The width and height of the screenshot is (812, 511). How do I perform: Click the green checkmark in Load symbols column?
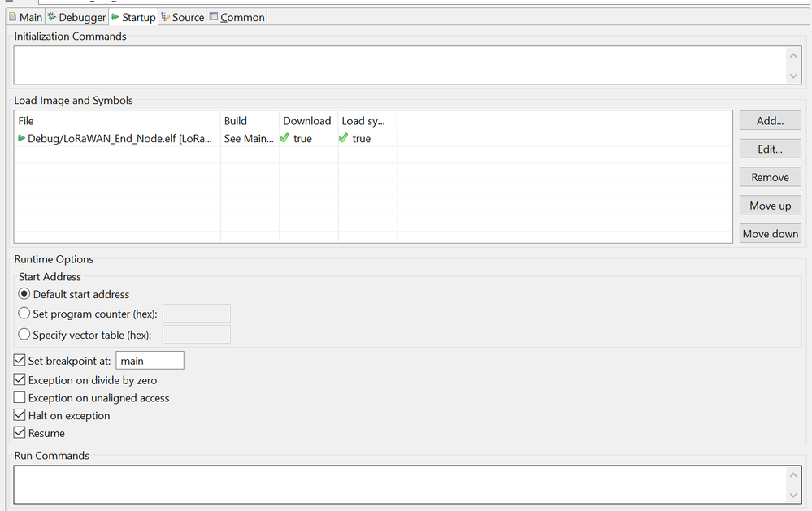click(343, 138)
